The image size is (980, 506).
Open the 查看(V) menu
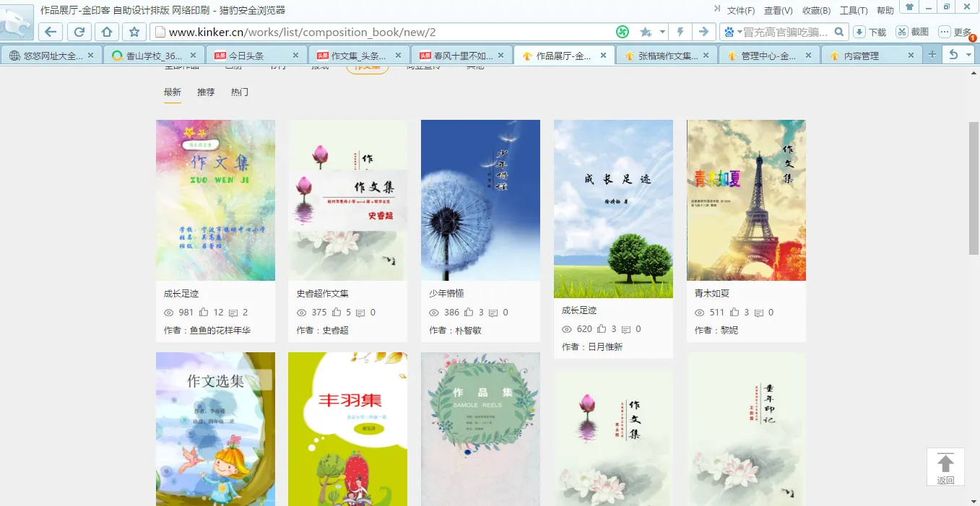click(779, 10)
